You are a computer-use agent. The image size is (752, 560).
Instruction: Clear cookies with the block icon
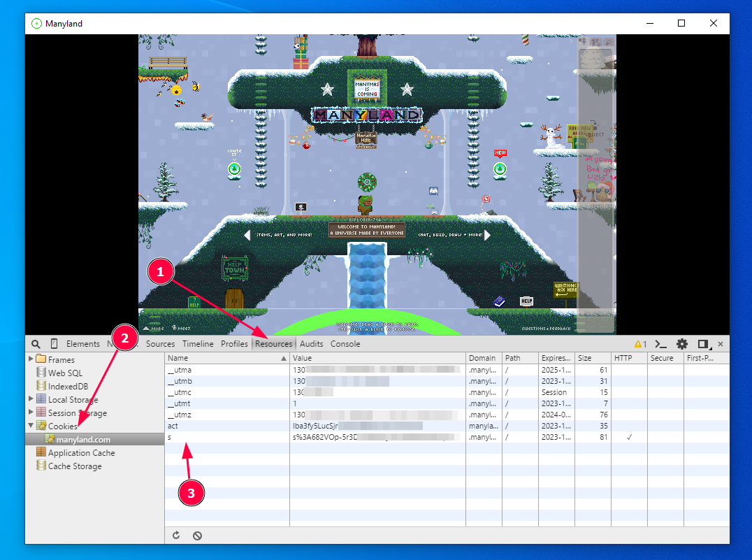click(197, 536)
